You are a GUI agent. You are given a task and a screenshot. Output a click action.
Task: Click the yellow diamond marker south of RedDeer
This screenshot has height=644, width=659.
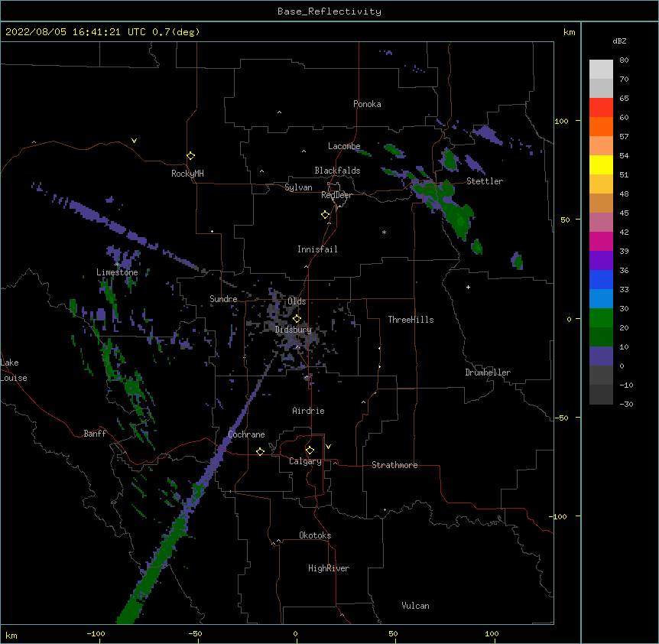pos(326,215)
